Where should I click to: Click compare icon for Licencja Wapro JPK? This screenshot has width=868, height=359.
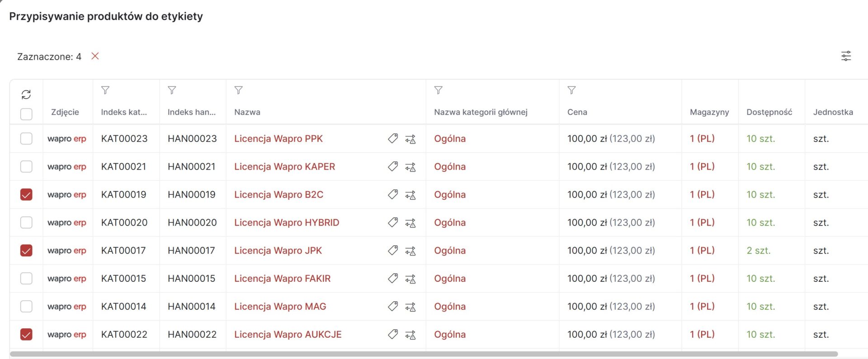410,251
